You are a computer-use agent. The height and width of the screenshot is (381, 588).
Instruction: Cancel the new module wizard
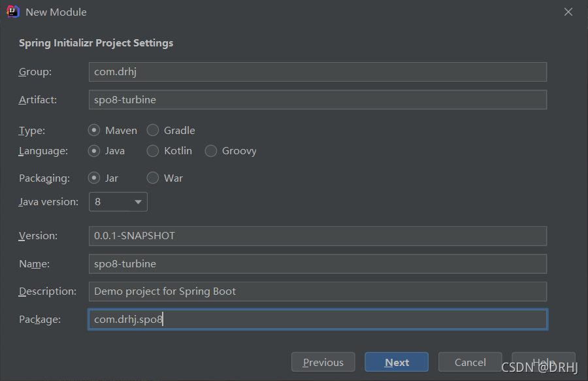tap(470, 362)
